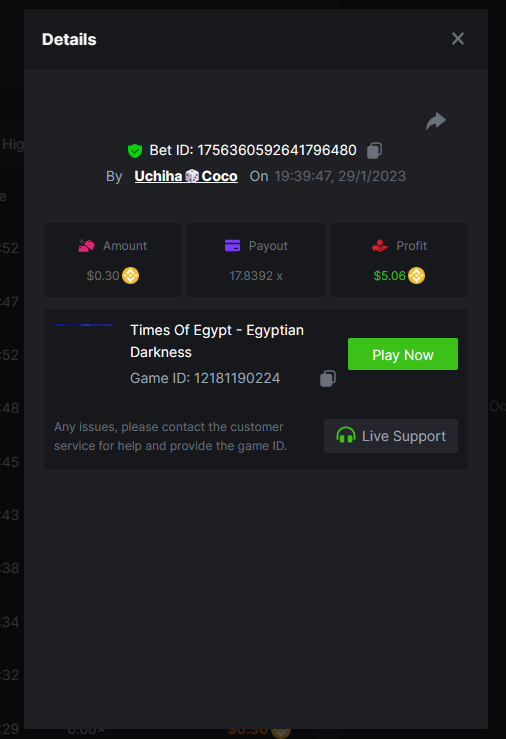The image size is (506, 739).
Task: Click the pink Amount icon
Action: click(86, 246)
